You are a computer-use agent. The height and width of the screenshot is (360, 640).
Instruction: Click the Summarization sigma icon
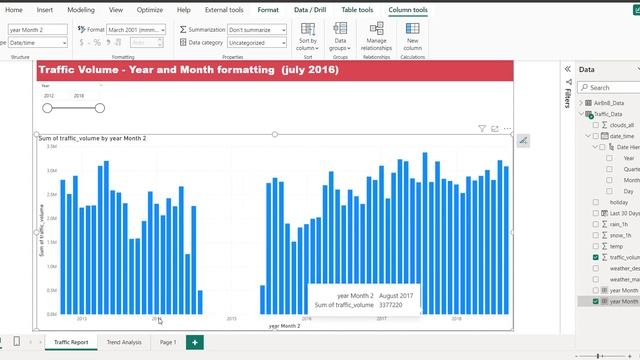pyautogui.click(x=183, y=29)
